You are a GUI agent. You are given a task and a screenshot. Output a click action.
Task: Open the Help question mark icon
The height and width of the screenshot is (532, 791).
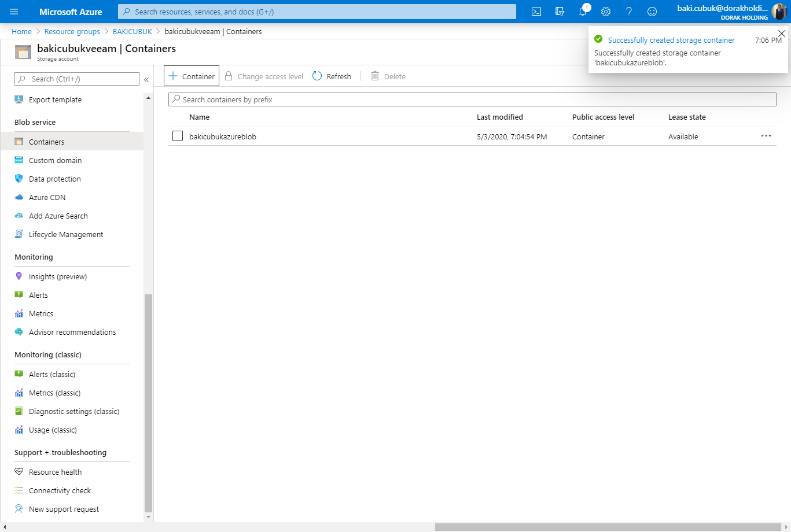tap(629, 12)
